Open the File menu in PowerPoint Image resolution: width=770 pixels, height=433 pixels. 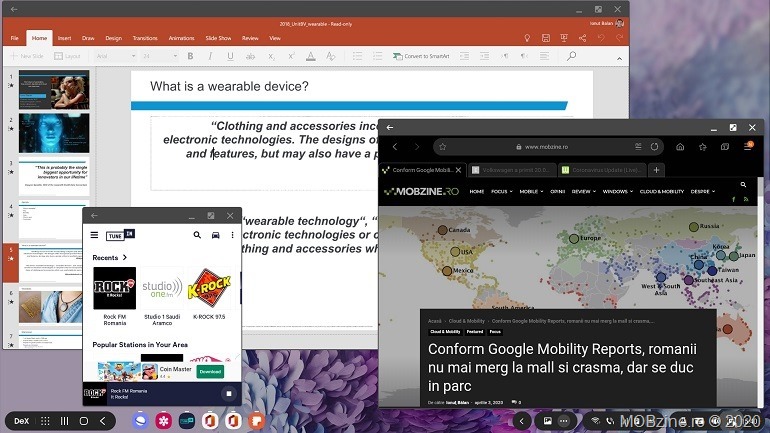[15, 38]
